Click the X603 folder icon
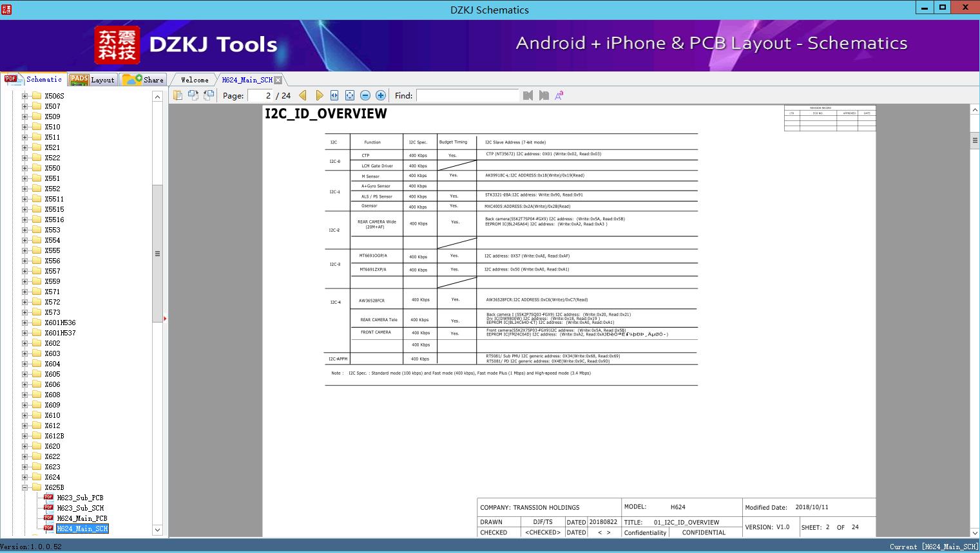This screenshot has height=553, width=980. 37,353
